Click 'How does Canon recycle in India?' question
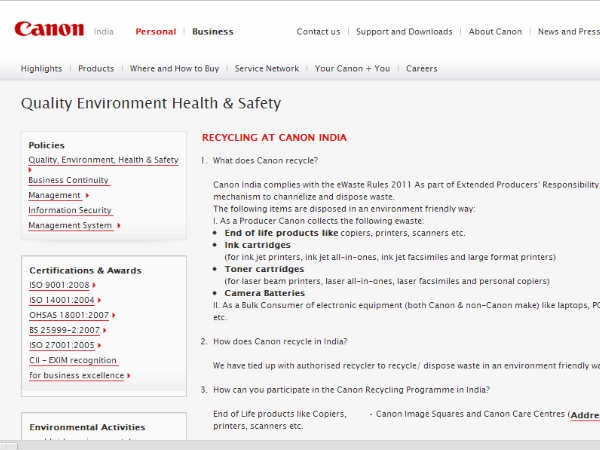Image resolution: width=600 pixels, height=450 pixels. (x=280, y=341)
